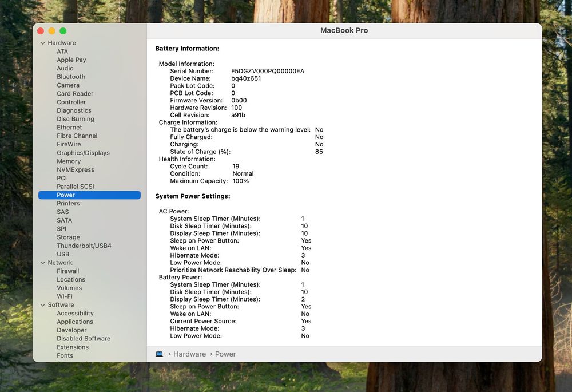Open Disc Burning information
The height and width of the screenshot is (392, 572).
pyautogui.click(x=75, y=119)
